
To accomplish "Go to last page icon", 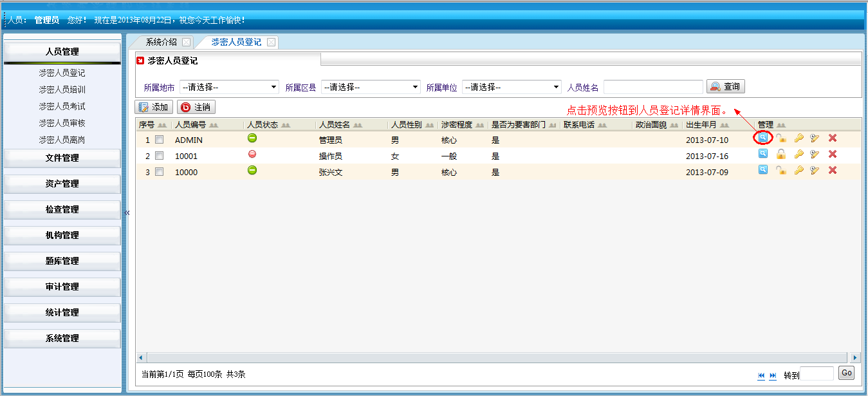I will pyautogui.click(x=773, y=375).
